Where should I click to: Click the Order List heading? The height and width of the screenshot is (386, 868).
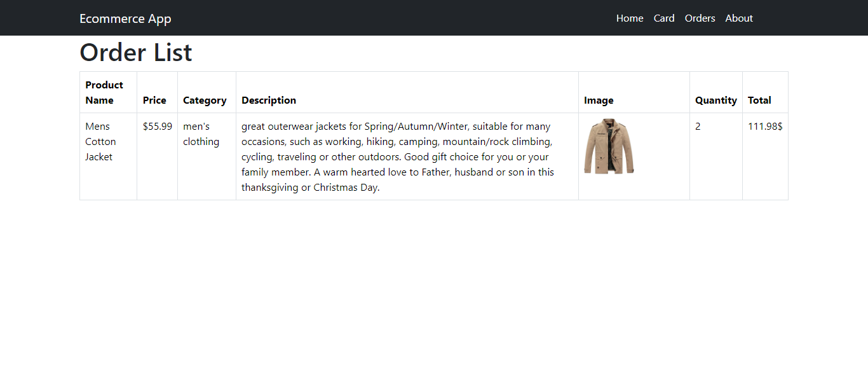coord(136,52)
